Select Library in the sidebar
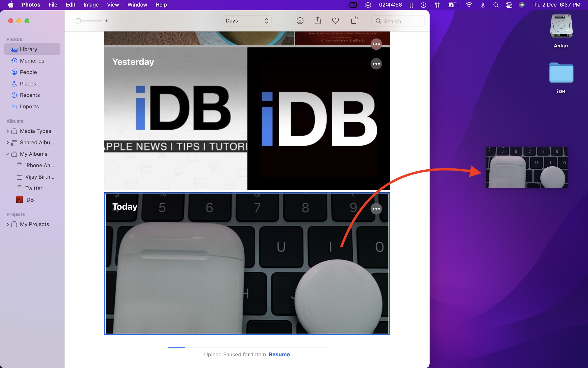Viewport: 588px width, 368px height. (x=32, y=49)
